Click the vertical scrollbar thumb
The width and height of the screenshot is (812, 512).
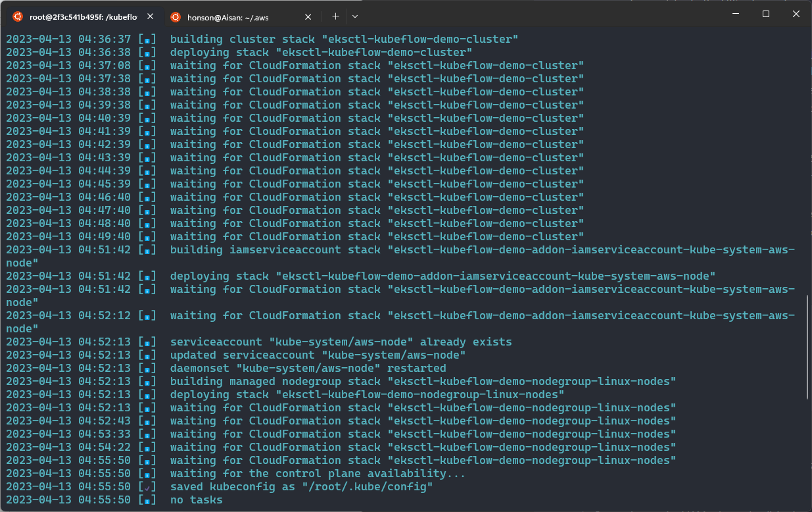point(808,347)
